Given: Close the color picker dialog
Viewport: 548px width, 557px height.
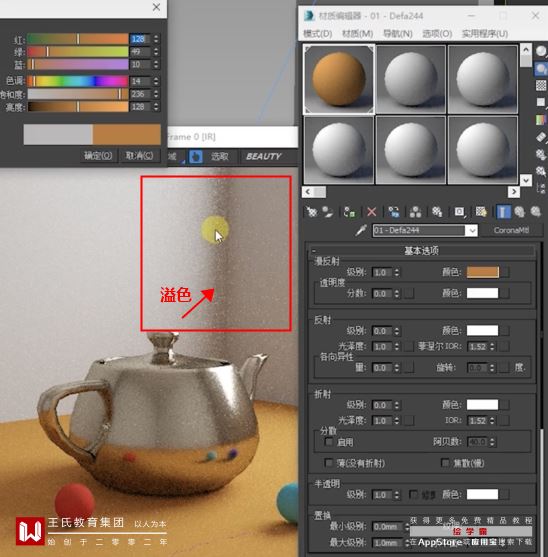Looking at the screenshot, I should (156, 7).
